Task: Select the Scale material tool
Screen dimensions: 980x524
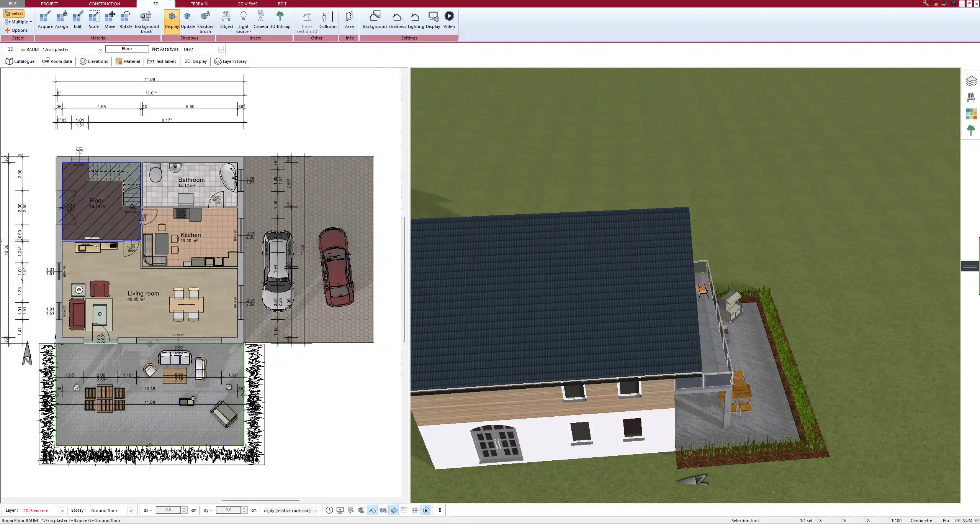Action: pos(94,20)
